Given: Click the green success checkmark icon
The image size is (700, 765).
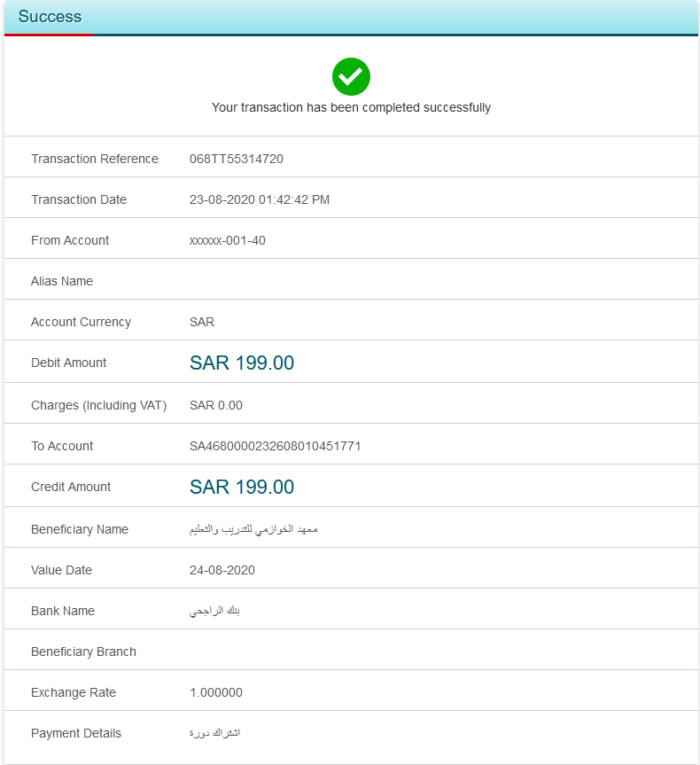Looking at the screenshot, I should point(351,77).
